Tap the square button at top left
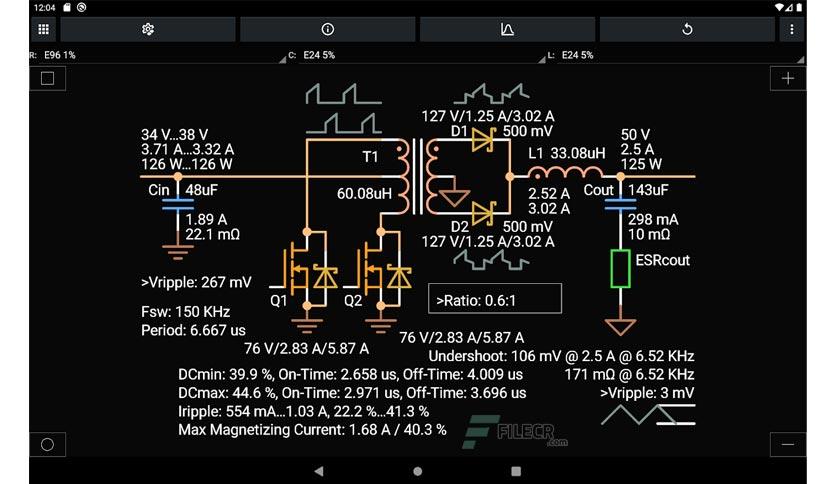 [x=47, y=78]
